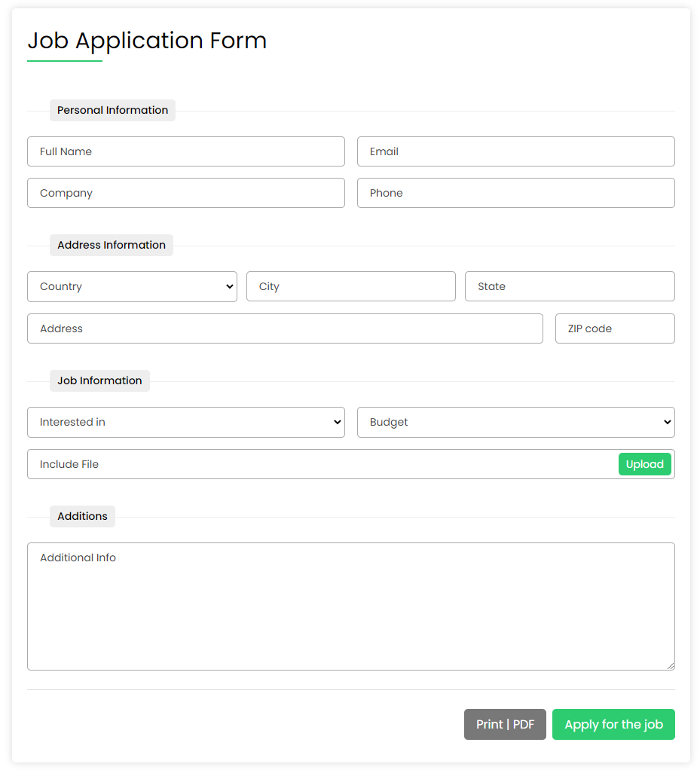Click the Company field
Viewport: 700px width, 773px height.
click(x=185, y=193)
